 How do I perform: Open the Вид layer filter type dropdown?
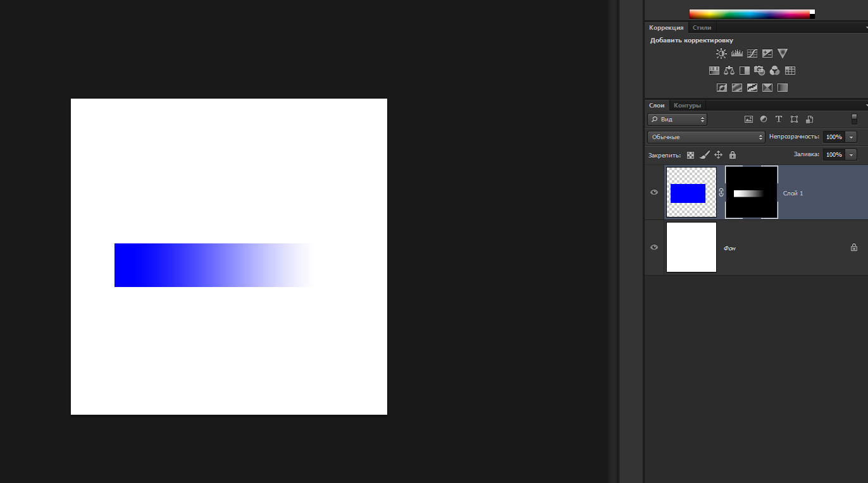(677, 119)
